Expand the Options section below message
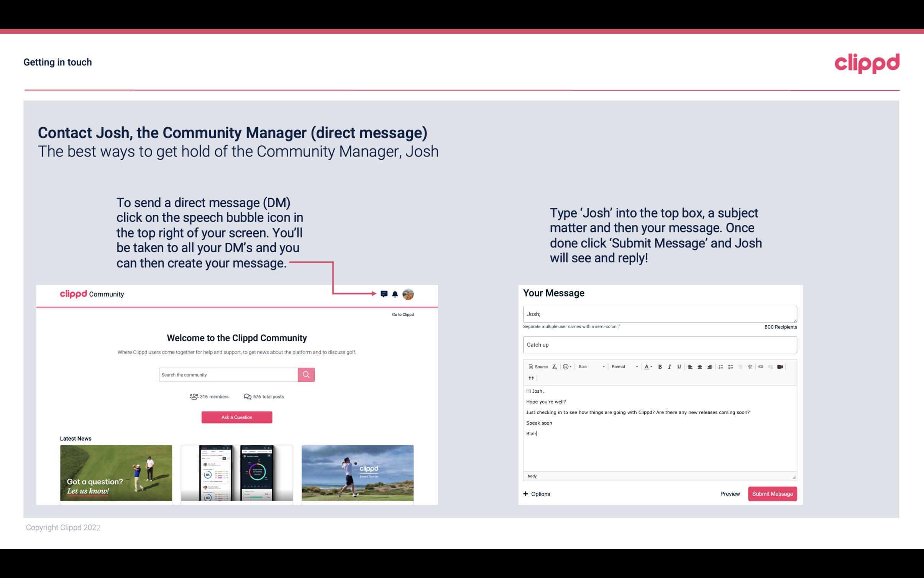This screenshot has height=578, width=924. [536, 494]
